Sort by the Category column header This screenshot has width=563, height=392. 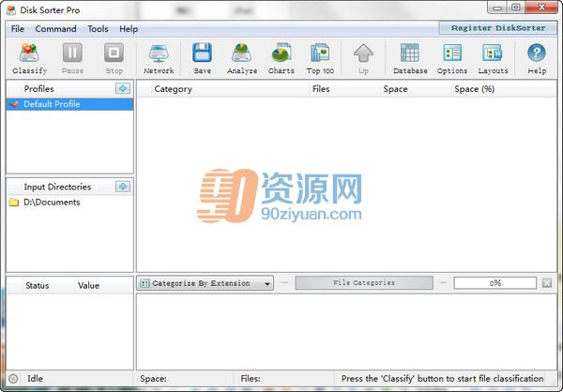pos(173,89)
